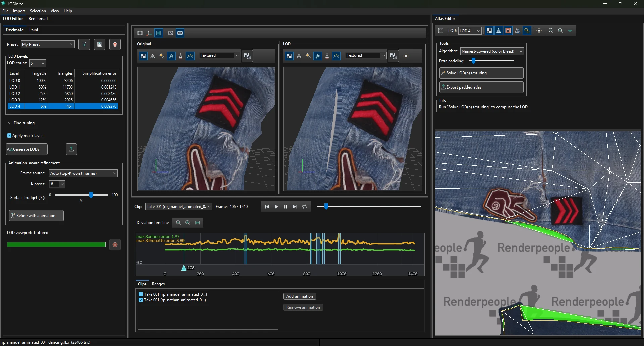Adjust the Extra padding slider handle
The image size is (644, 346).
pyautogui.click(x=473, y=61)
